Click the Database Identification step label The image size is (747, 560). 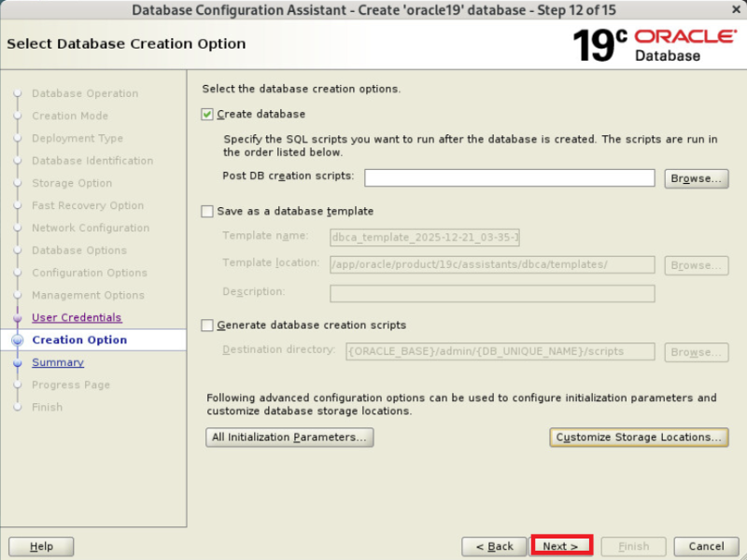click(x=92, y=161)
